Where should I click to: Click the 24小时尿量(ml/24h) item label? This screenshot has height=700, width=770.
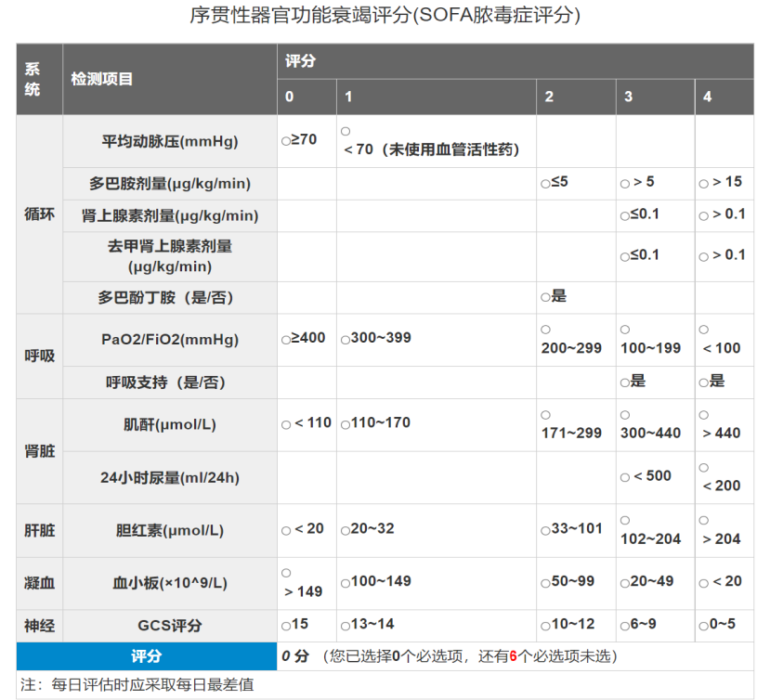pyautogui.click(x=170, y=477)
